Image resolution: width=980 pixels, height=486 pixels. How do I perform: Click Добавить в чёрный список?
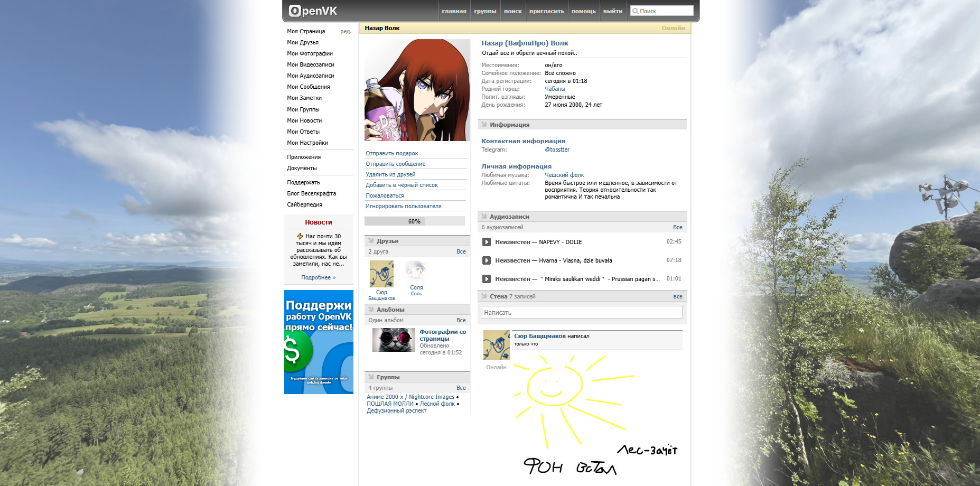[402, 185]
